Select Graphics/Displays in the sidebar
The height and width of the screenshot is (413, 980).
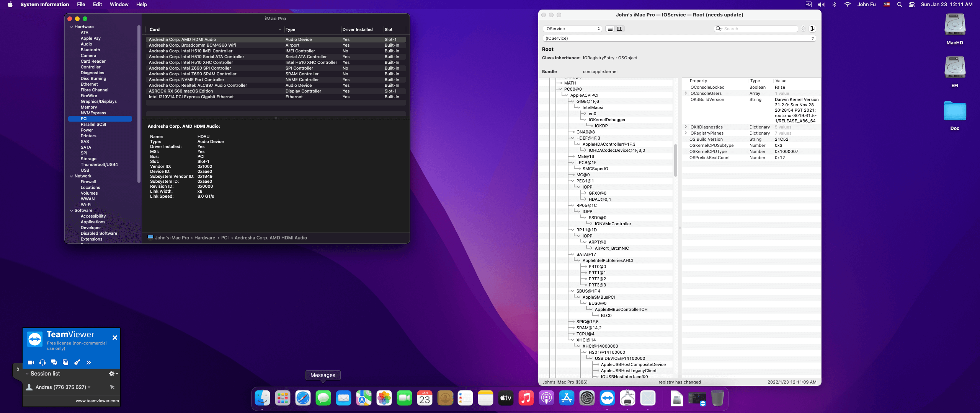pos(99,101)
